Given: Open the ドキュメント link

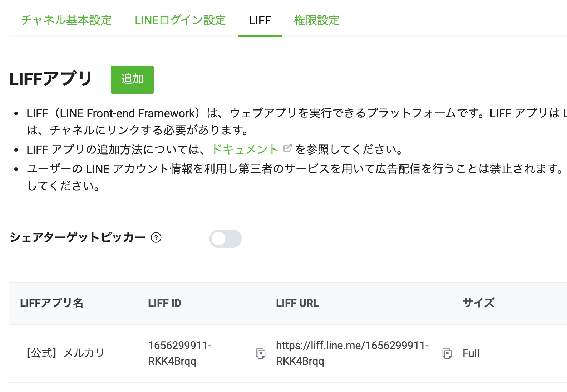Looking at the screenshot, I should (x=245, y=149).
